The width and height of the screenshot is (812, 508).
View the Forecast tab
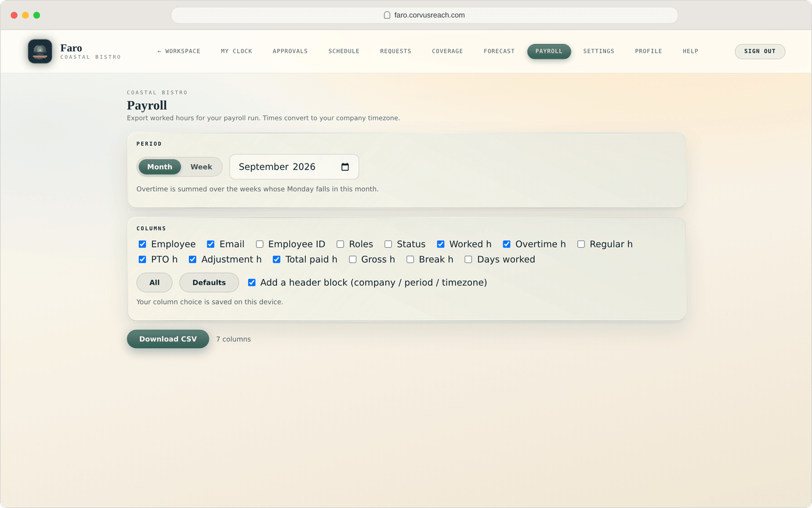coord(499,51)
